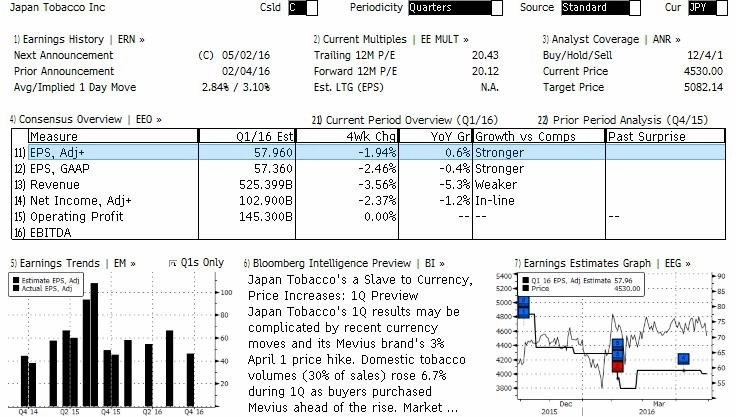Click the Avg/Implied 1 Day Move value
The image size is (736, 417).
click(x=236, y=87)
